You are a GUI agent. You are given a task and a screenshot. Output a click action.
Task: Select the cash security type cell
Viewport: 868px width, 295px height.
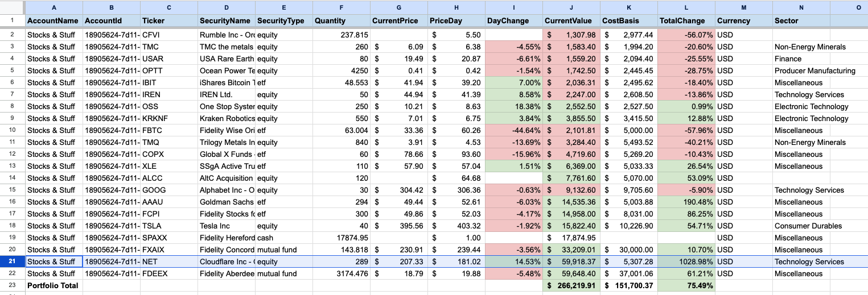pyautogui.click(x=284, y=238)
